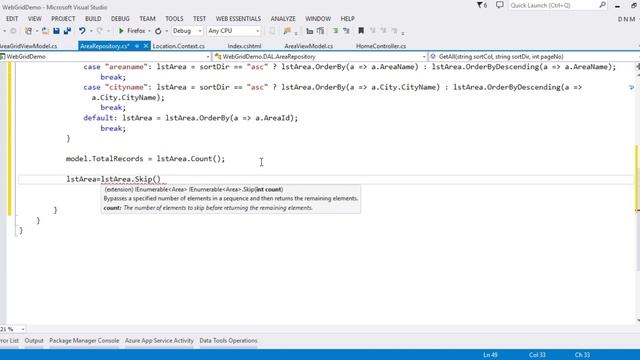Open the EDIT menu
Viewport: 640px width, 360px height.
point(12,19)
